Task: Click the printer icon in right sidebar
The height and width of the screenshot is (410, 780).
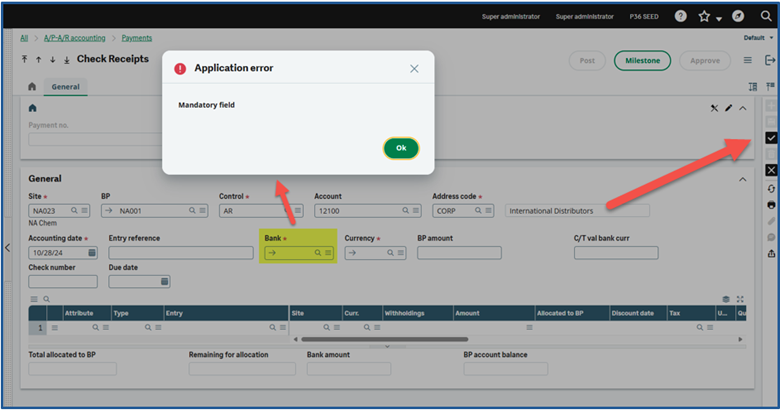Action: pos(770,205)
